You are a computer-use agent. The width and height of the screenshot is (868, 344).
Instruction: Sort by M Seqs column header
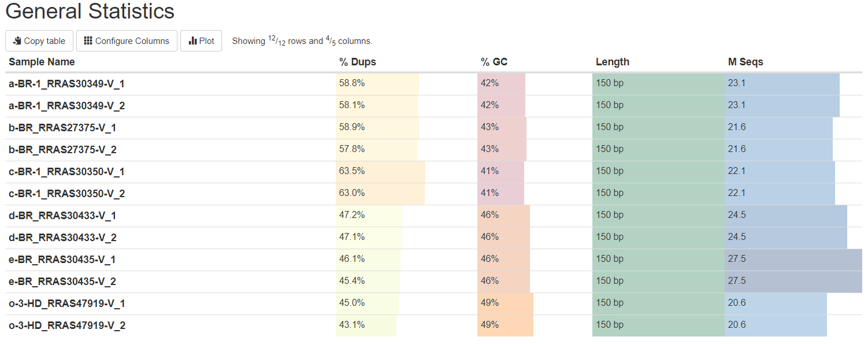tap(745, 62)
